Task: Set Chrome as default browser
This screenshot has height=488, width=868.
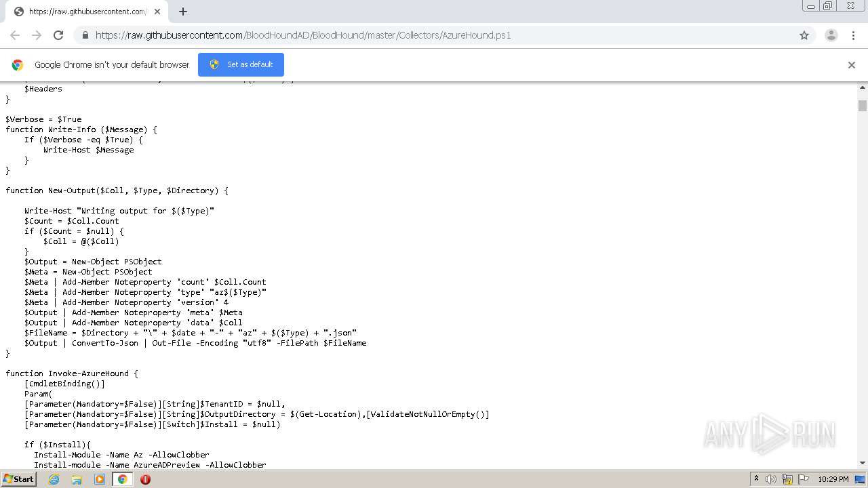Action: [241, 64]
